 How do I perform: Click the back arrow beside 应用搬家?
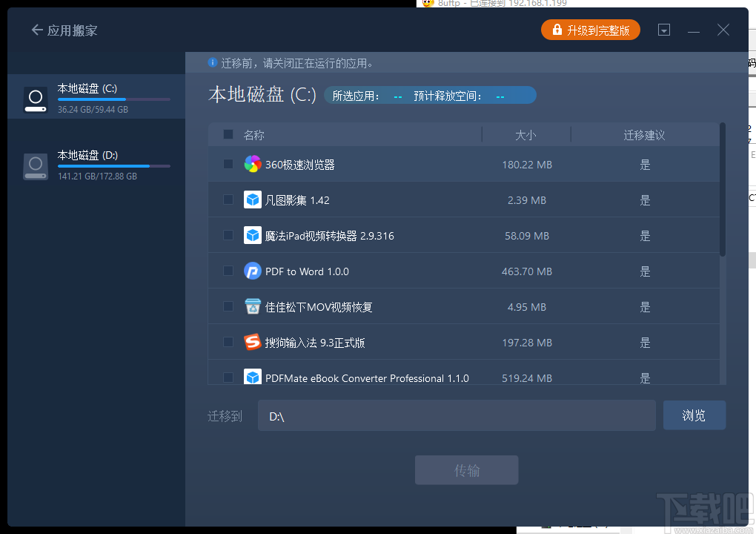[36, 30]
